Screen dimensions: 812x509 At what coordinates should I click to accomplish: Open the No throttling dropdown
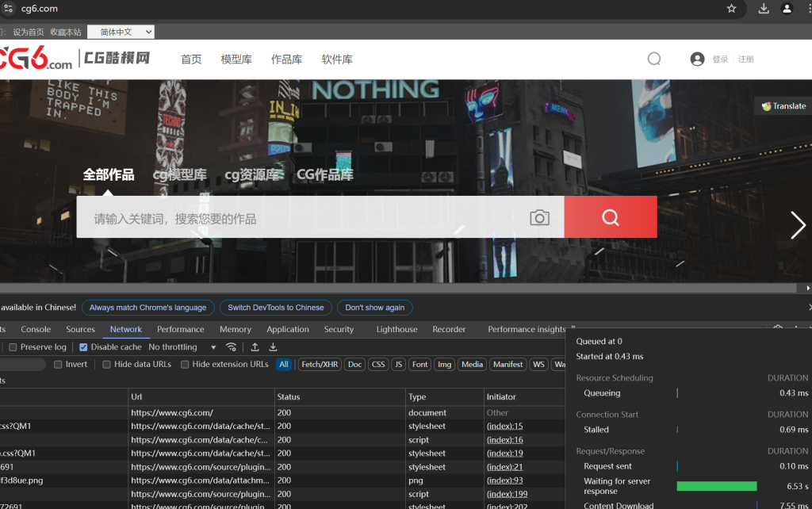click(x=182, y=347)
